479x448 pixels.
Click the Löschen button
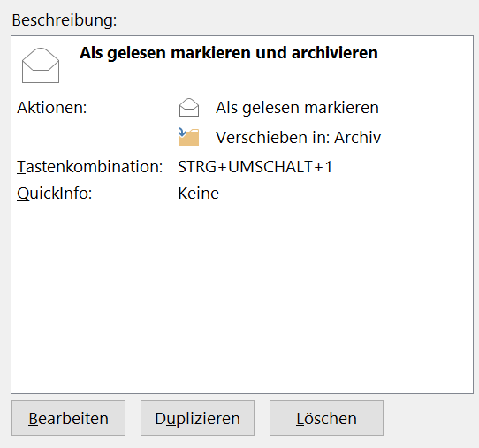326,418
